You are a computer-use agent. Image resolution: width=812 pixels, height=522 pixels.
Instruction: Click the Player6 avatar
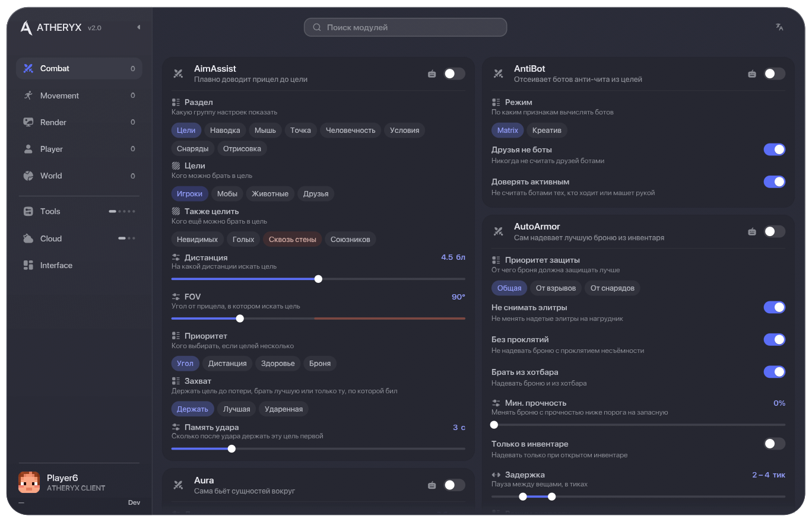pyautogui.click(x=29, y=482)
